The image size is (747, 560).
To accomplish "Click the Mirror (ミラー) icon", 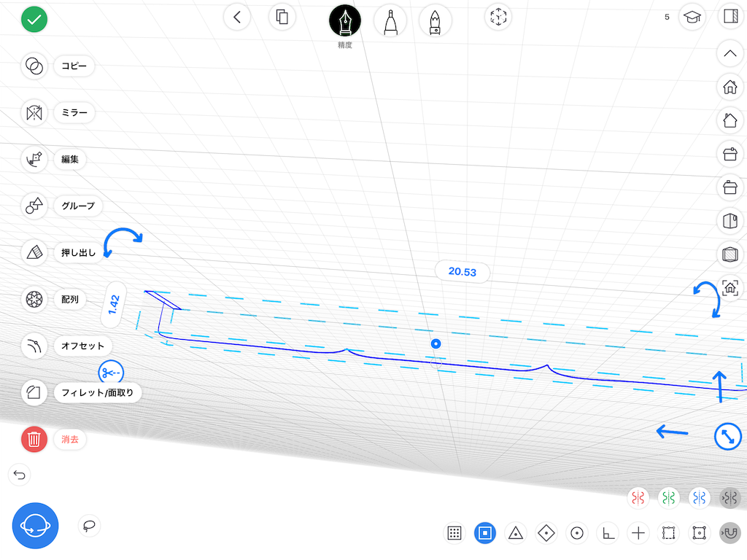I will tap(34, 113).
